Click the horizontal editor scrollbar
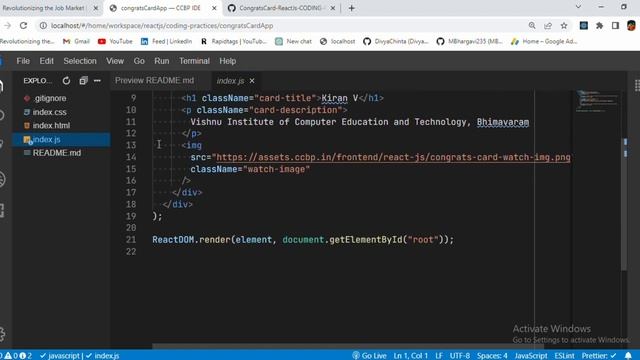Image resolution: width=640 pixels, height=360 pixels. (x=347, y=346)
